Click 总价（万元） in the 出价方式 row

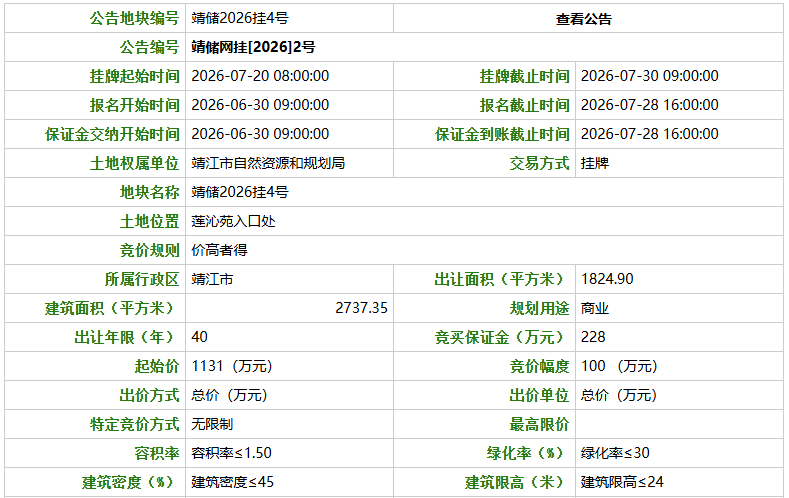(229, 395)
